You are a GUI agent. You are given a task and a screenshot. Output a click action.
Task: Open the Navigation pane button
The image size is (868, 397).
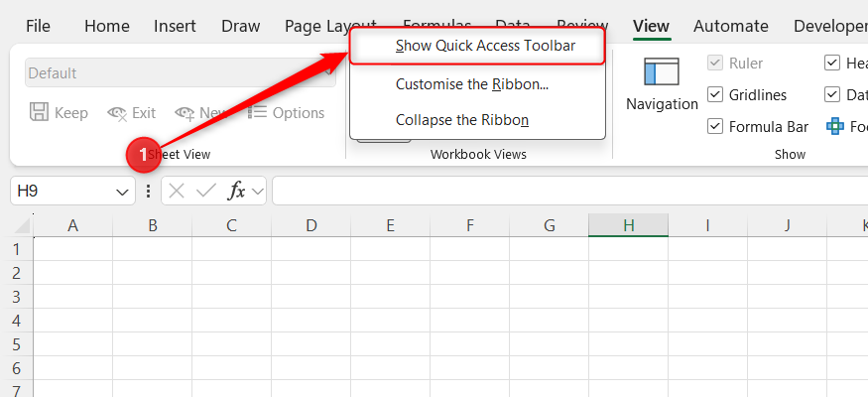point(662,84)
